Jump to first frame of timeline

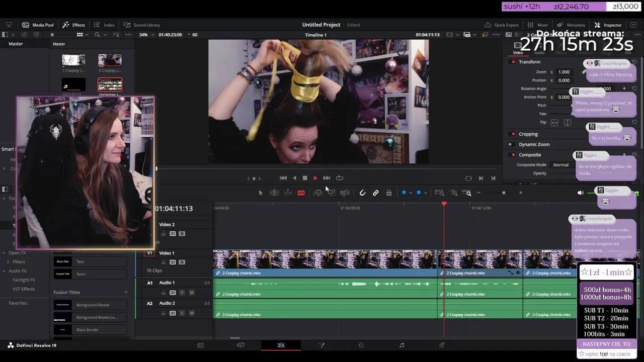point(283,178)
